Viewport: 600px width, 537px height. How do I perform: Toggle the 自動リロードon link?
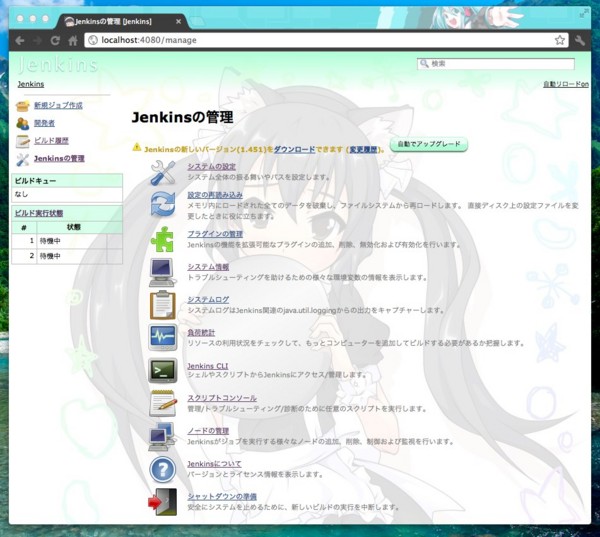[x=566, y=84]
